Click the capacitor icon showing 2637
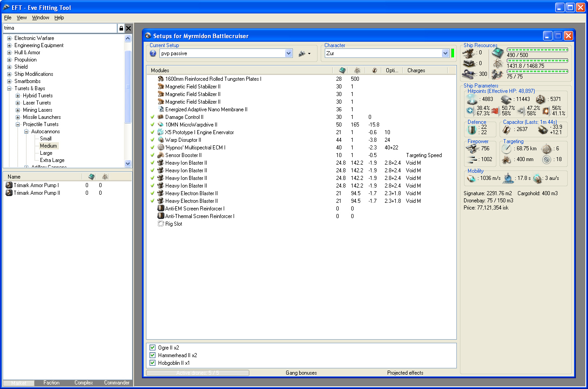Viewport: 588px width, 389px height. click(x=506, y=129)
